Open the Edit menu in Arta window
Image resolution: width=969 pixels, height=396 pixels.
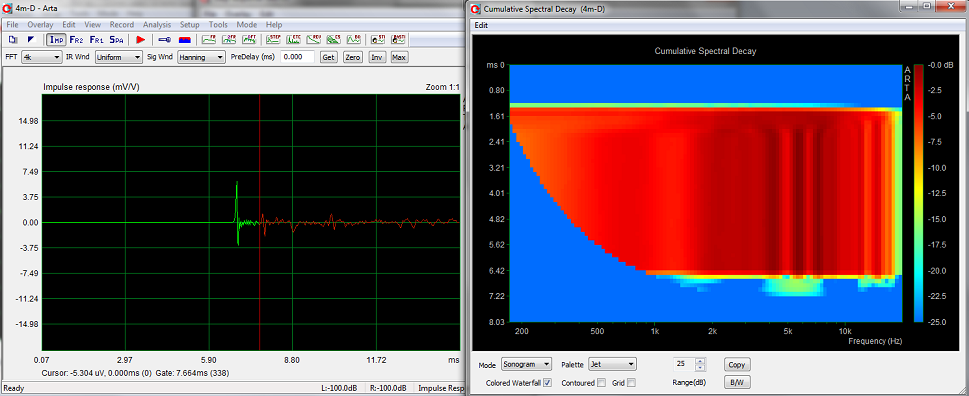click(x=69, y=25)
